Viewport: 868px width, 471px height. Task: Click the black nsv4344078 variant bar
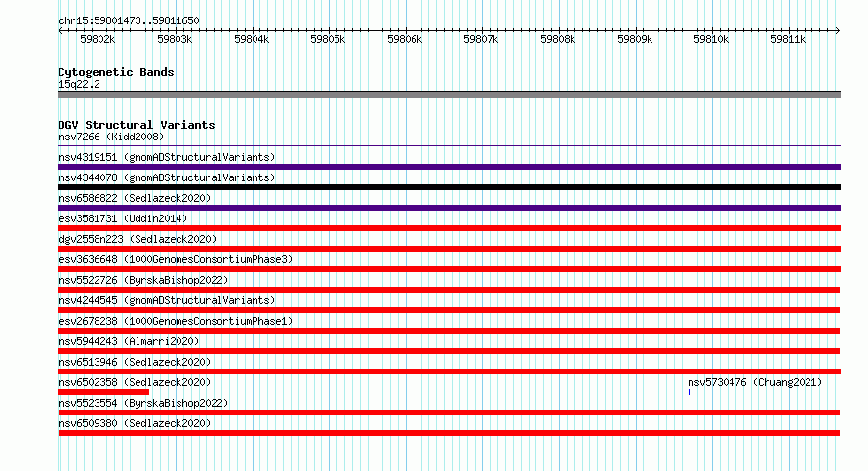tap(449, 187)
